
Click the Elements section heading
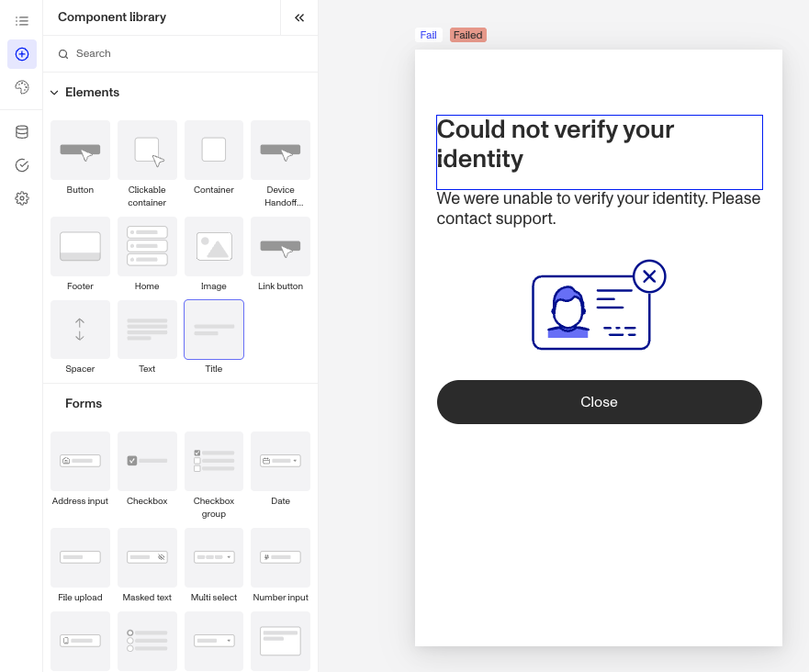click(93, 93)
